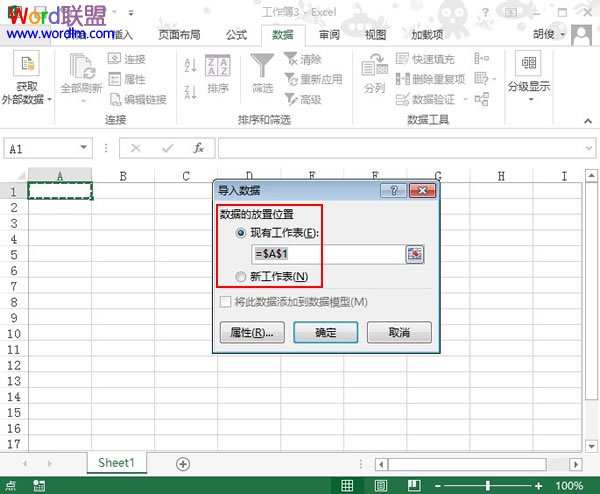The width and height of the screenshot is (600, 494).
Task: Switch to Page Break Preview icon
Action: 414,486
